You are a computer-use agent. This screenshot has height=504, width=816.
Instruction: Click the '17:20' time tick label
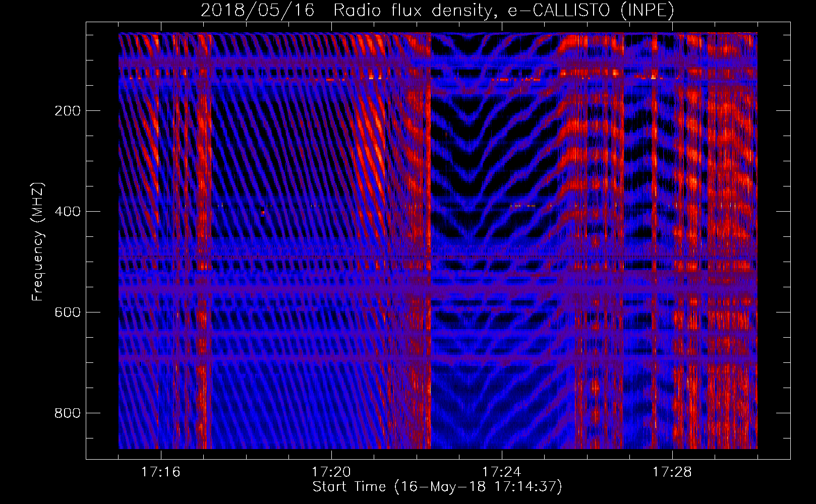(331, 472)
